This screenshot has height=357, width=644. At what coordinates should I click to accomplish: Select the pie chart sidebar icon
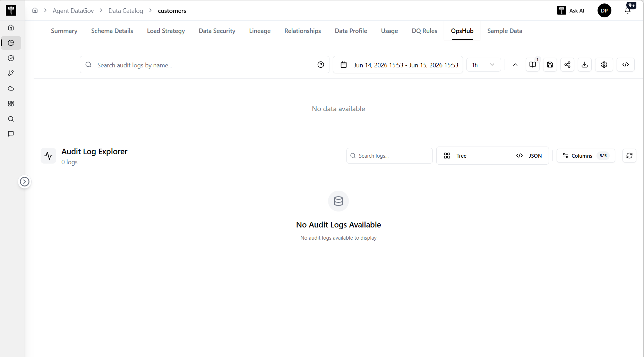(11, 43)
